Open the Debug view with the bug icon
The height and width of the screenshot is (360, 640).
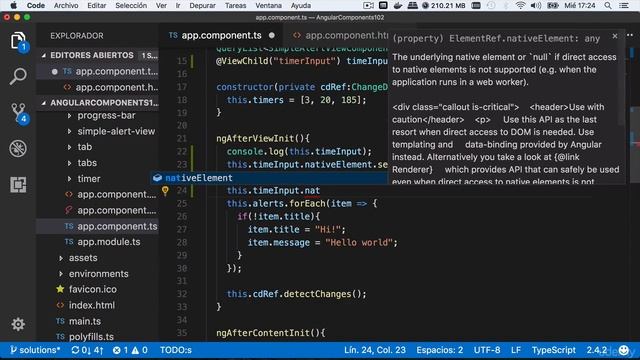pyautogui.click(x=18, y=148)
